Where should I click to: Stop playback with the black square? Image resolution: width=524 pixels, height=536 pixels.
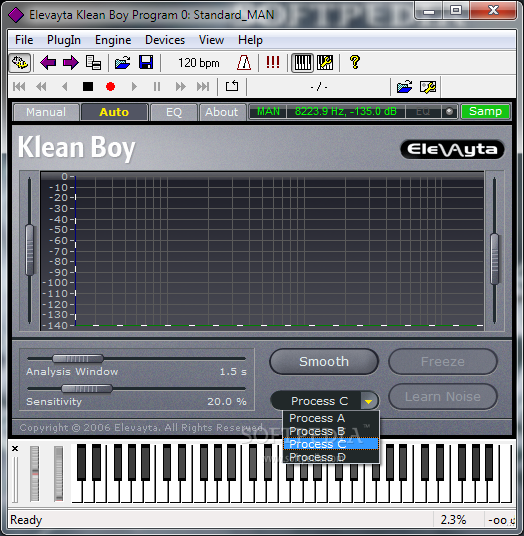[x=88, y=86]
